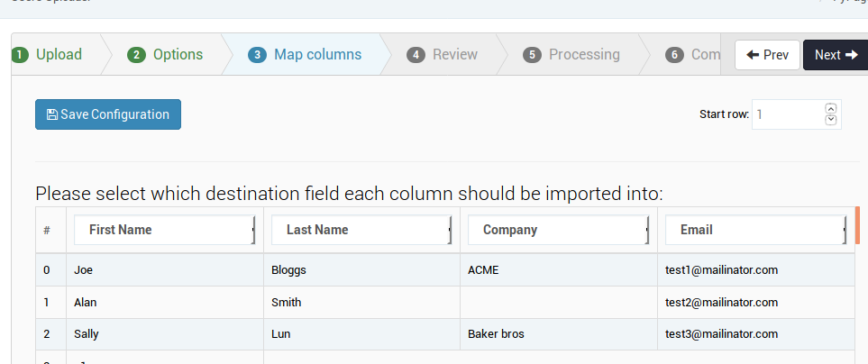Click the cell containing ACME
Viewport: 868px width, 364px height.
pos(559,270)
